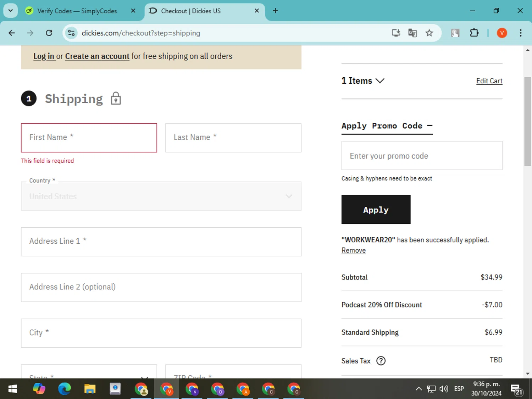
Task: Open the Windows Start menu
Action: pos(12,389)
